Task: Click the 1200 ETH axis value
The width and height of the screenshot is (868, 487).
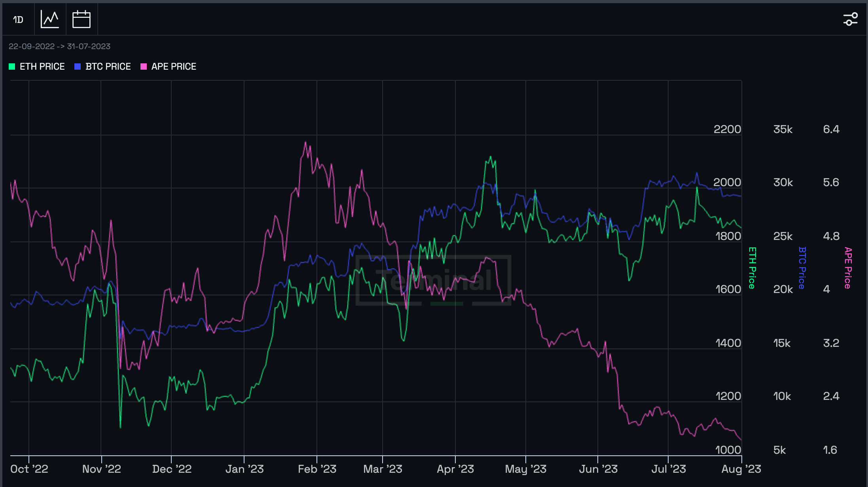Action: tap(728, 396)
